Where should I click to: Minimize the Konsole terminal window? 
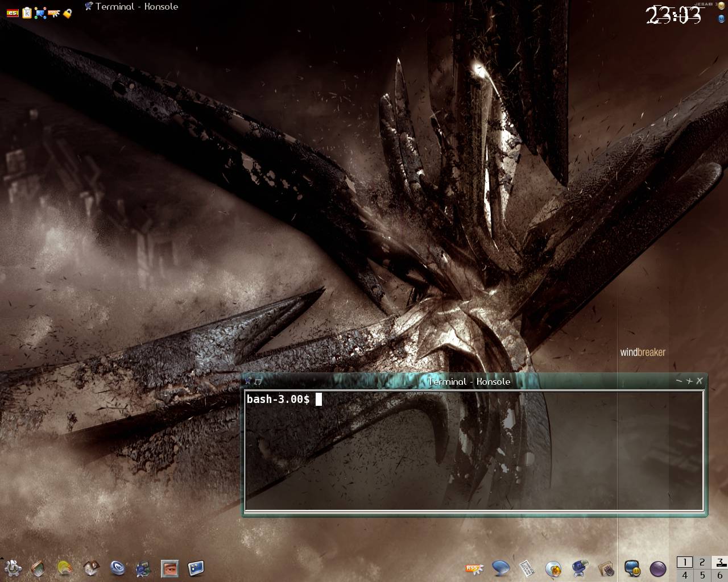[x=679, y=381]
